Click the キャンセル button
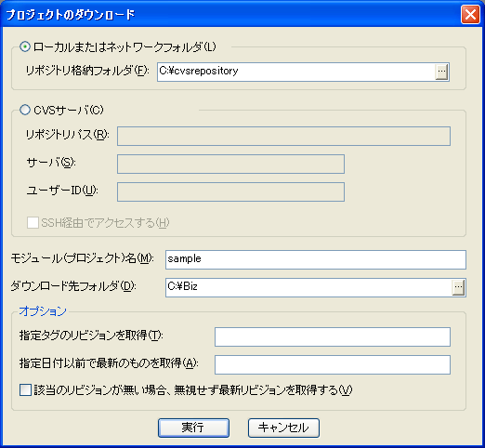This screenshot has height=448, width=485. [x=283, y=428]
